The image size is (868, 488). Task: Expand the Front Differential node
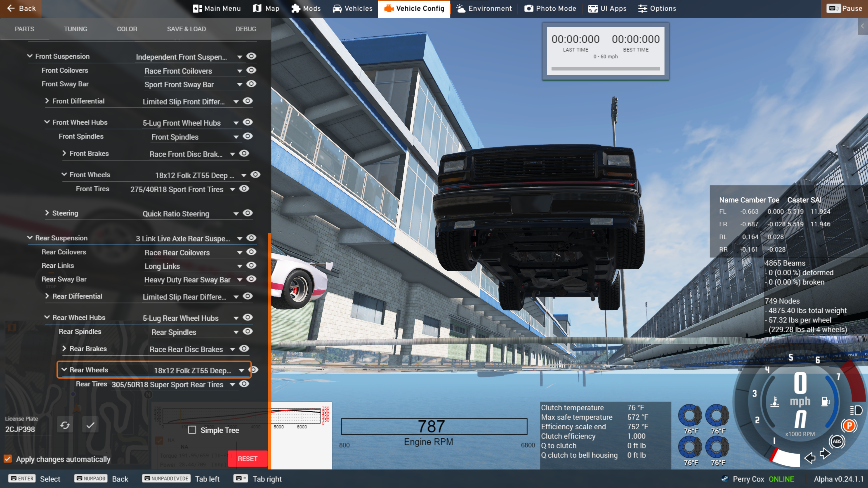pos(47,101)
